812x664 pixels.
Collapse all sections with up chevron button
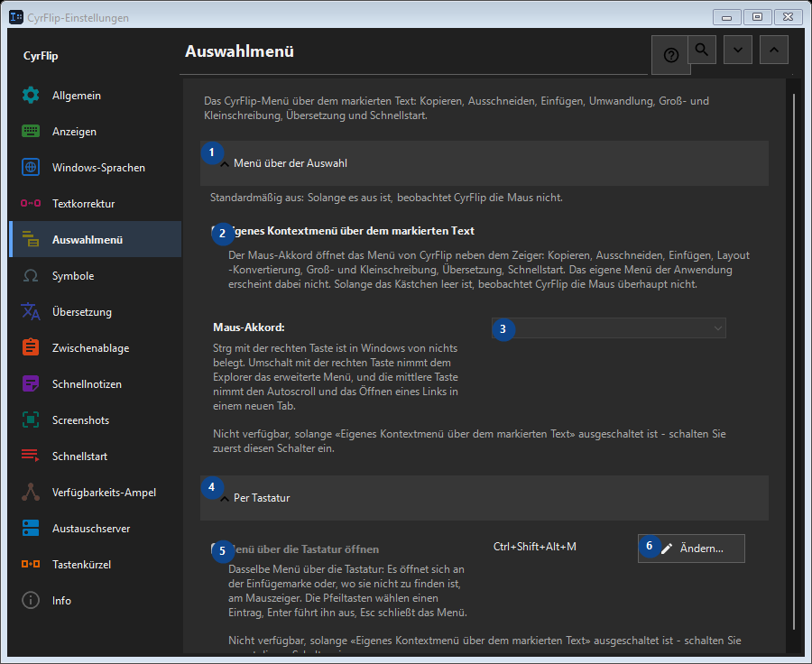774,50
